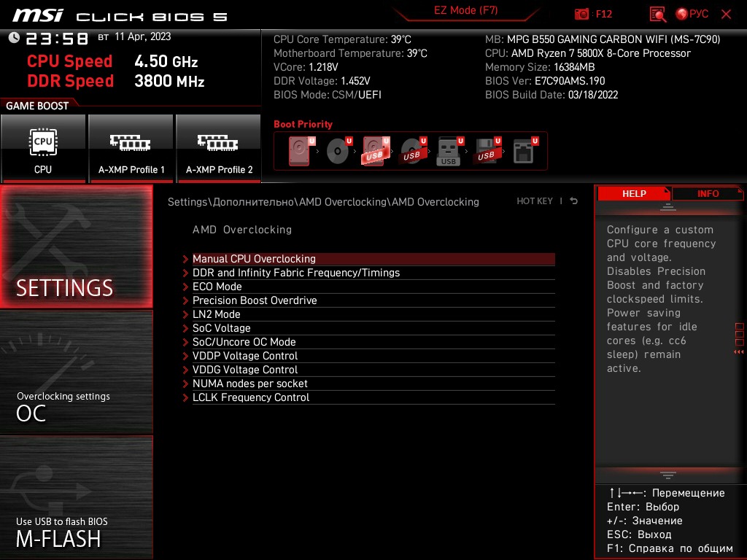Select the first hard disk boot device icon

pos(301,150)
